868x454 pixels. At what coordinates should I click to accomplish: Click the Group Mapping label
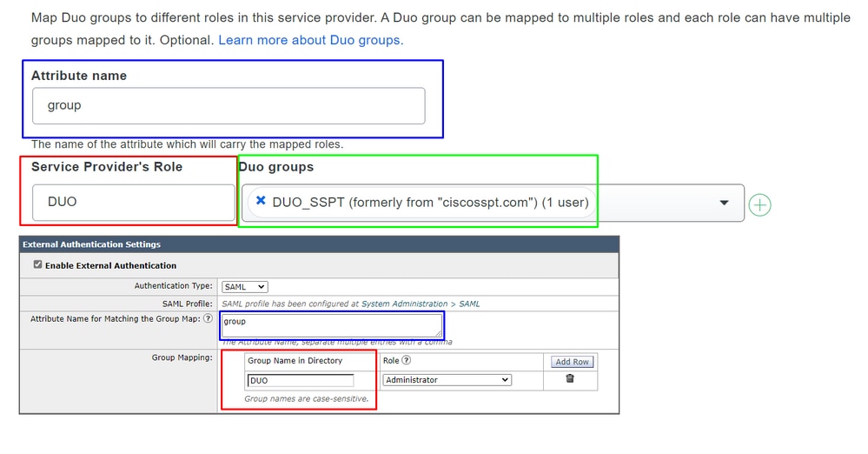coord(182,357)
